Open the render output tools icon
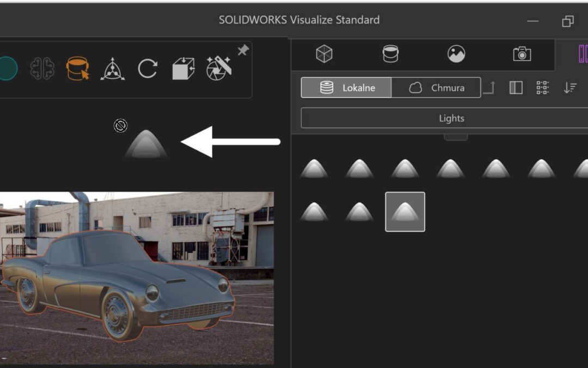This screenshot has height=368, width=588. 219,69
